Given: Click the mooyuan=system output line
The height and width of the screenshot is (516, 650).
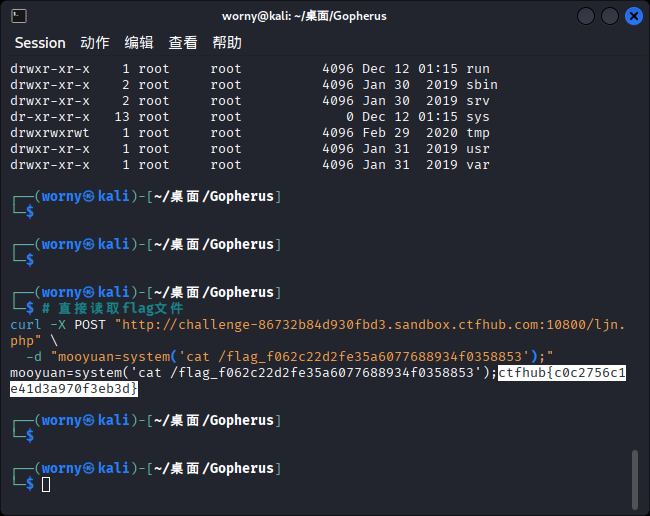Looking at the screenshot, I should tap(253, 373).
